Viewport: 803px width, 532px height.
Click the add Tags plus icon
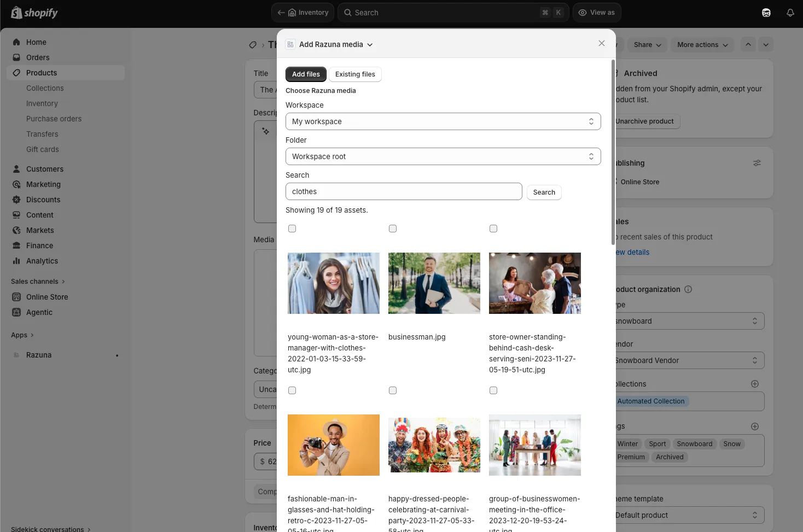[x=755, y=426]
